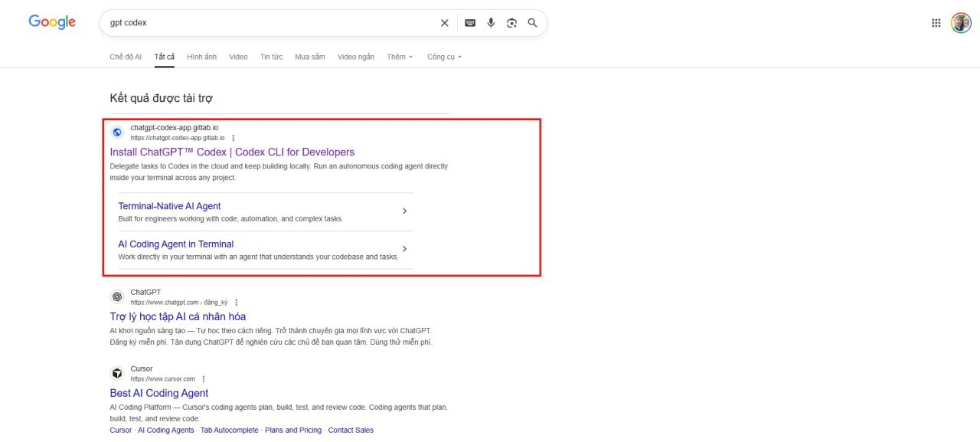This screenshot has width=980, height=442.
Task: Click the ChatGPT site name text
Action: (145, 292)
